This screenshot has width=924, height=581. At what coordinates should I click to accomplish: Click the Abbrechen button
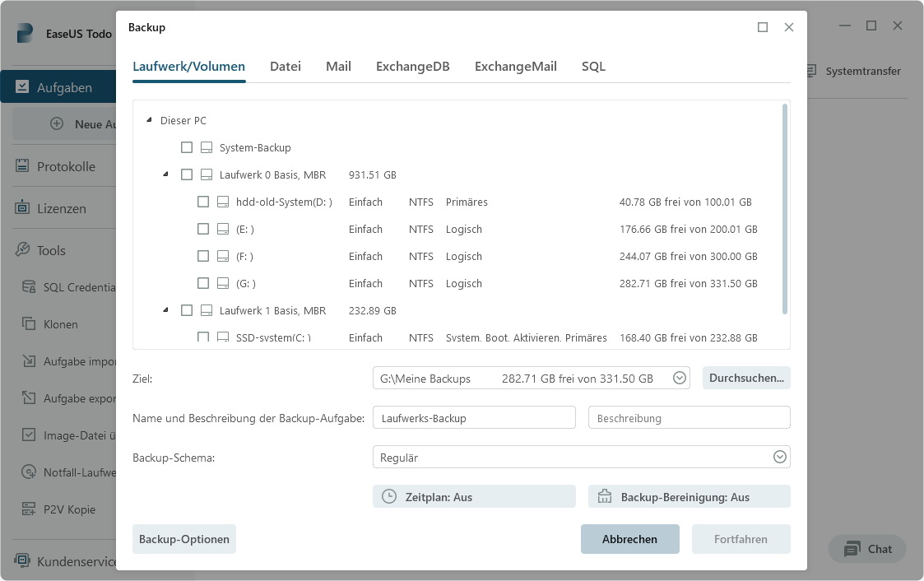coord(629,538)
